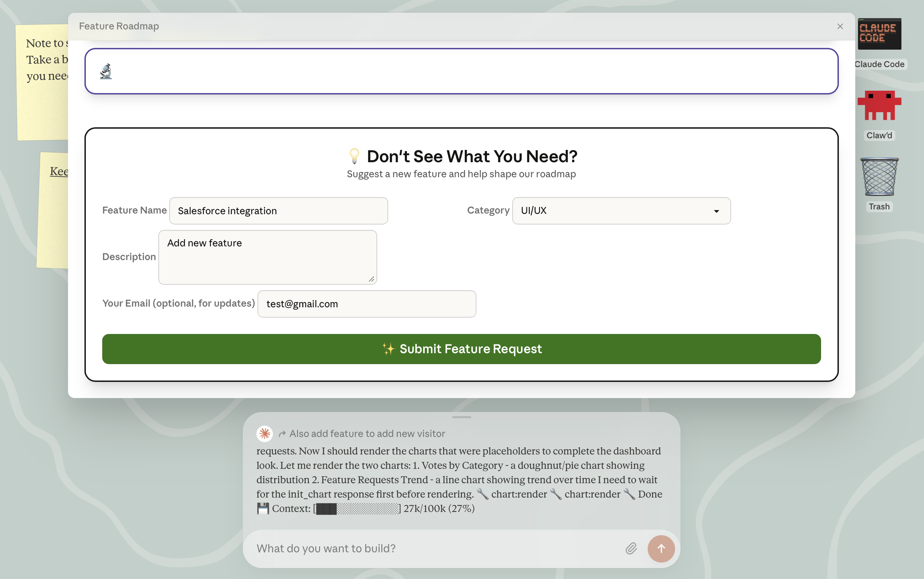Click the sparkles icon on the green button

coord(388,348)
